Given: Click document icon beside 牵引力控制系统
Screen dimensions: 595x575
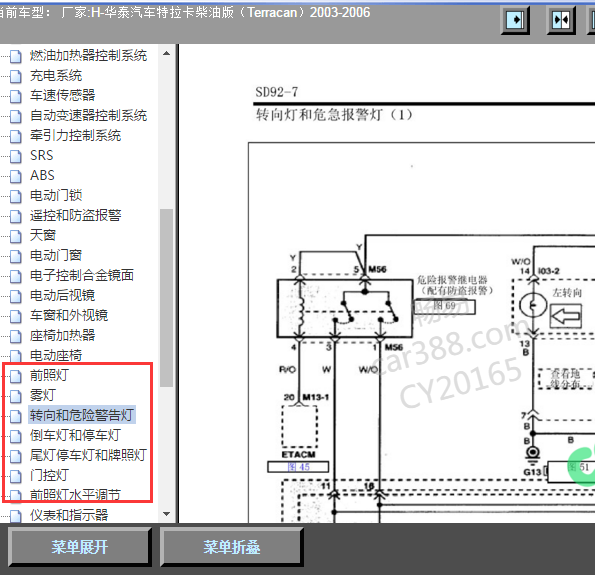Looking at the screenshot, I should click(16, 136).
